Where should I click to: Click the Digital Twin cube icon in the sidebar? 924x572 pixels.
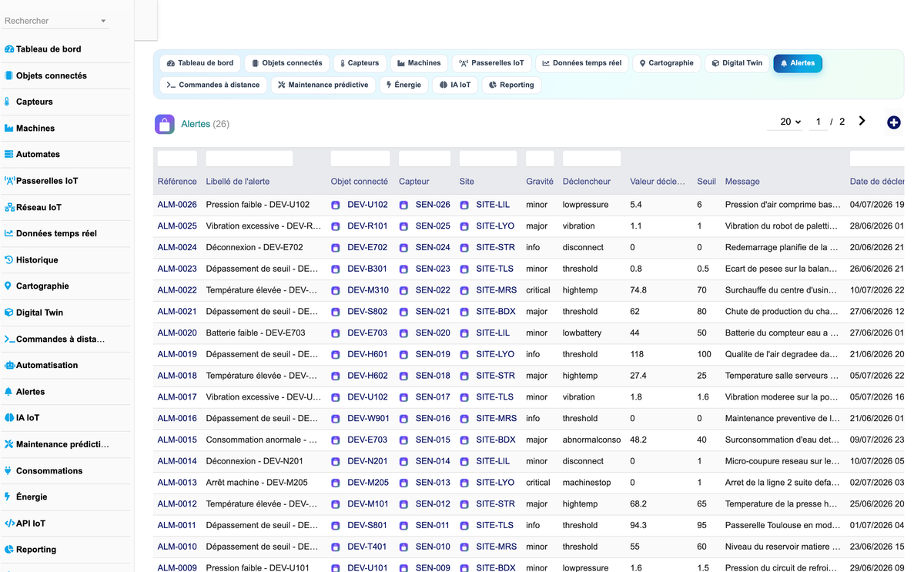(9, 313)
